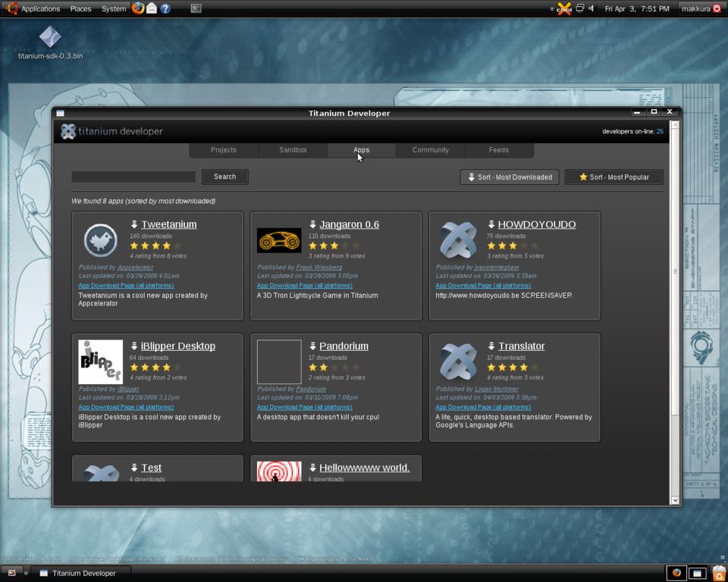Launch Firefox from the top panel
Screen dimensions: 728x582
137,8
